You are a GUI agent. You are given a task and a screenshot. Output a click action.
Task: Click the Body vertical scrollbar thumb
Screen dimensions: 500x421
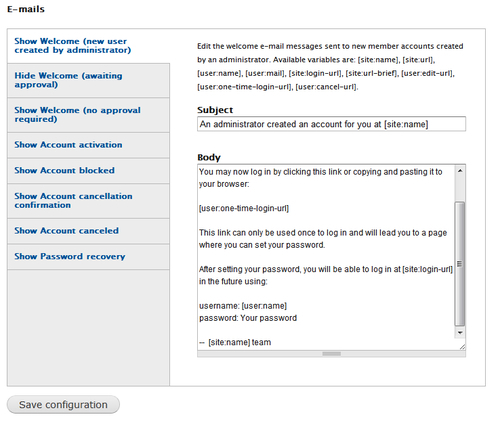[460, 264]
